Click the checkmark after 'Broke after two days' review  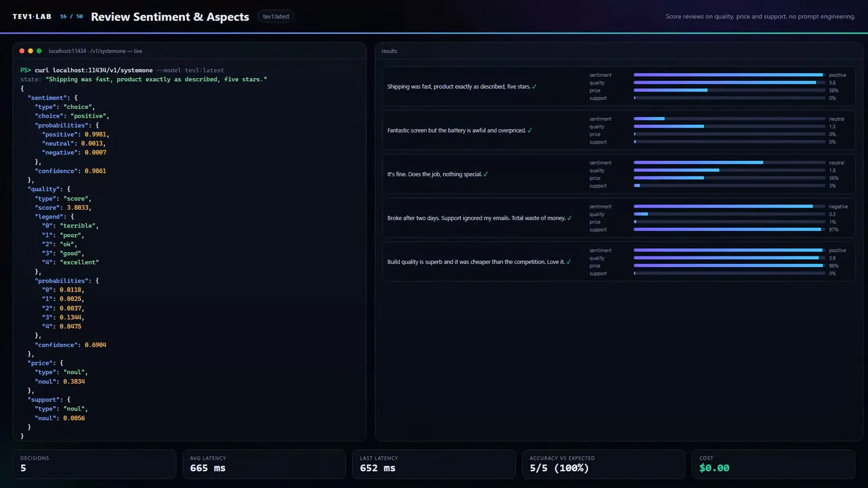point(569,218)
